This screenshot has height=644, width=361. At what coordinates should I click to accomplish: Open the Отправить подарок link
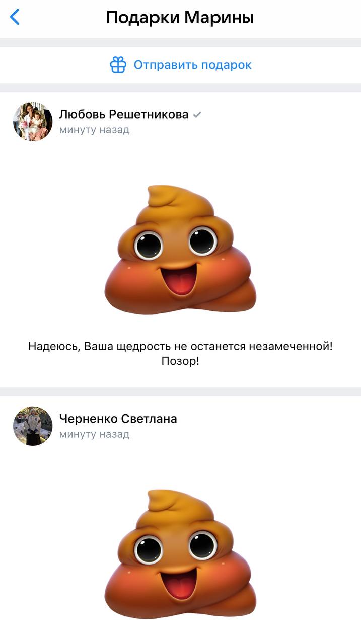pos(192,65)
